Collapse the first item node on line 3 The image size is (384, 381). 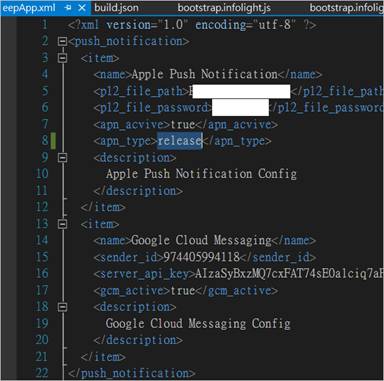point(62,58)
